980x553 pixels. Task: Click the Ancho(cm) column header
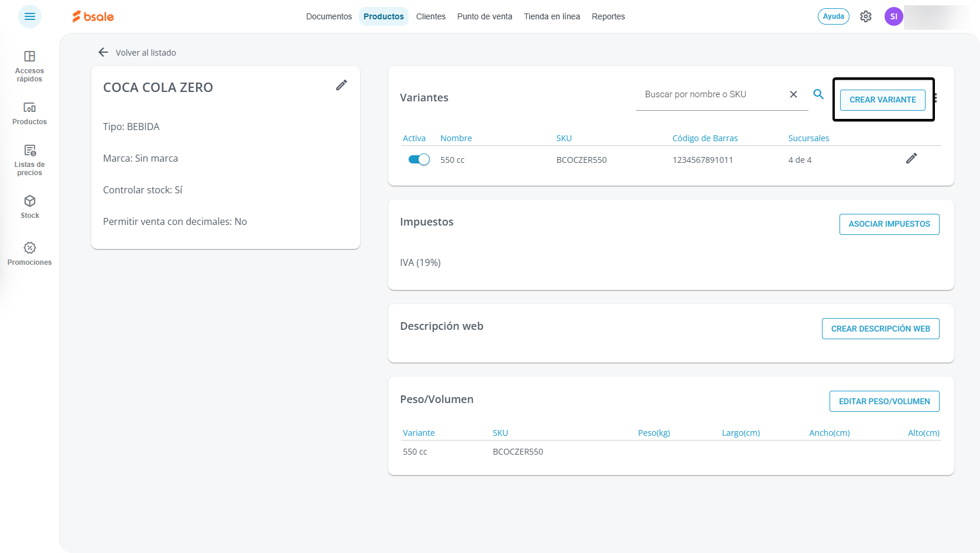[x=829, y=433]
